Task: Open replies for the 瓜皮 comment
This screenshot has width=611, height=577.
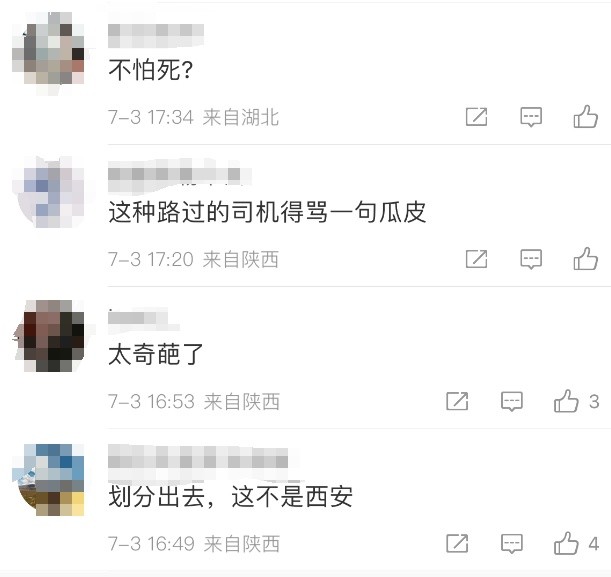Action: [x=531, y=259]
